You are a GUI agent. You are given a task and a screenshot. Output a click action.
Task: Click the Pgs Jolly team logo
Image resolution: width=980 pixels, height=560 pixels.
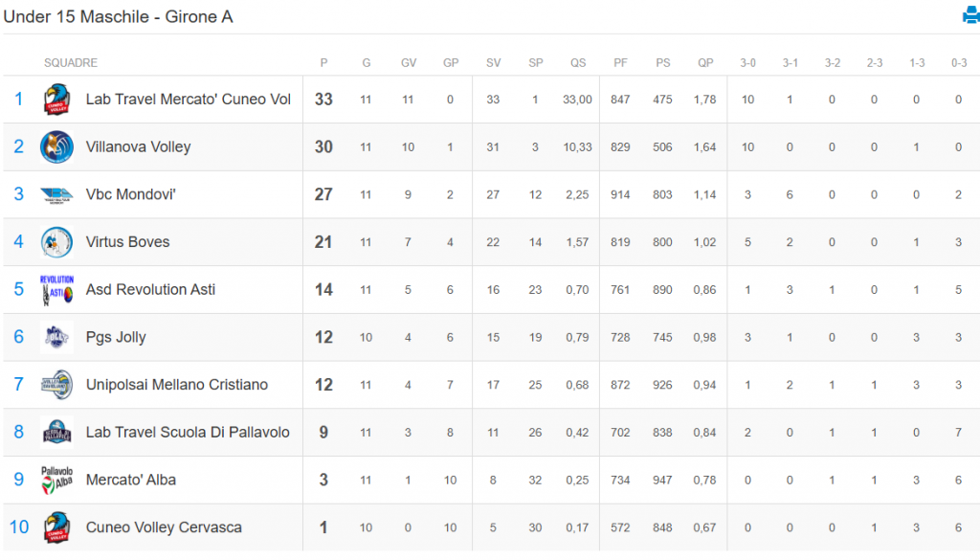pos(56,337)
